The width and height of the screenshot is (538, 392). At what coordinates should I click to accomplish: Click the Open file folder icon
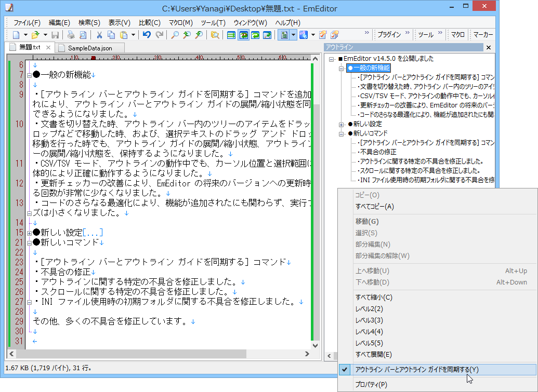pyautogui.click(x=35, y=35)
